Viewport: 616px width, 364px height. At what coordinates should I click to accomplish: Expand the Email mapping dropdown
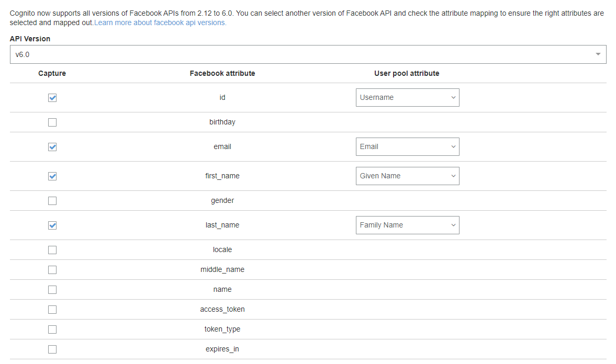click(x=407, y=146)
